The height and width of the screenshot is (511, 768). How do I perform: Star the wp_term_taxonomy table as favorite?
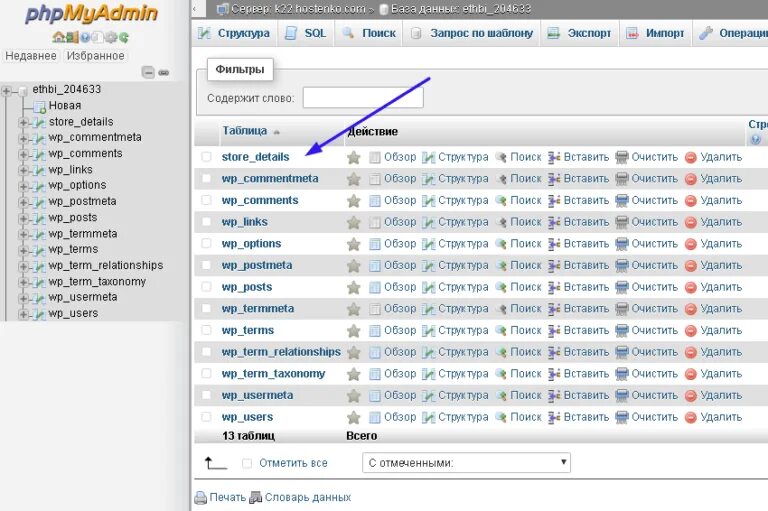pyautogui.click(x=354, y=374)
